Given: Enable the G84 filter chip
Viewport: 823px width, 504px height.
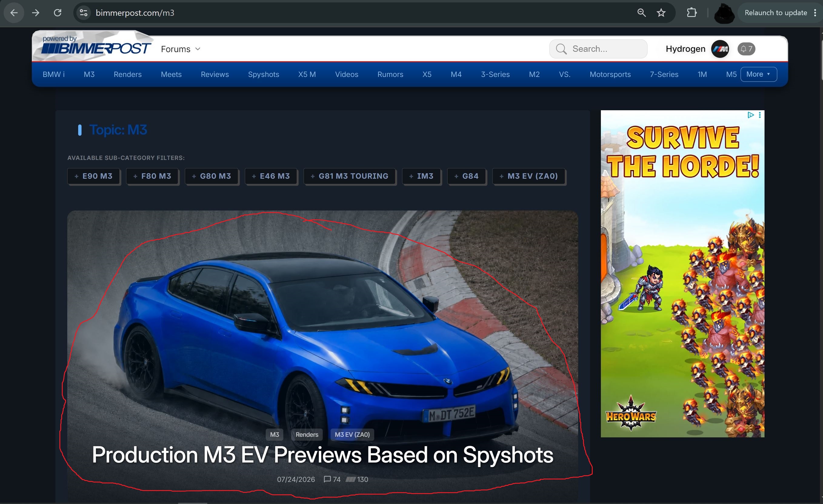Looking at the screenshot, I should coord(466,176).
